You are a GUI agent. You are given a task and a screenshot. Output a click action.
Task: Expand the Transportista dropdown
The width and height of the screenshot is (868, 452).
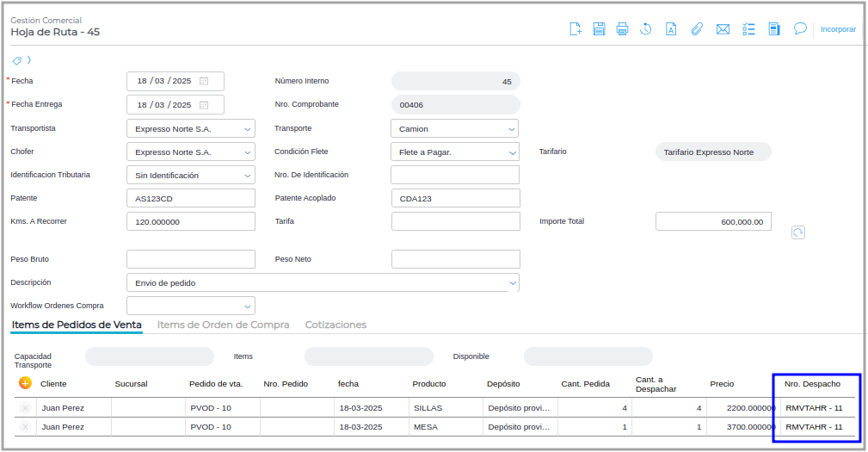point(248,129)
